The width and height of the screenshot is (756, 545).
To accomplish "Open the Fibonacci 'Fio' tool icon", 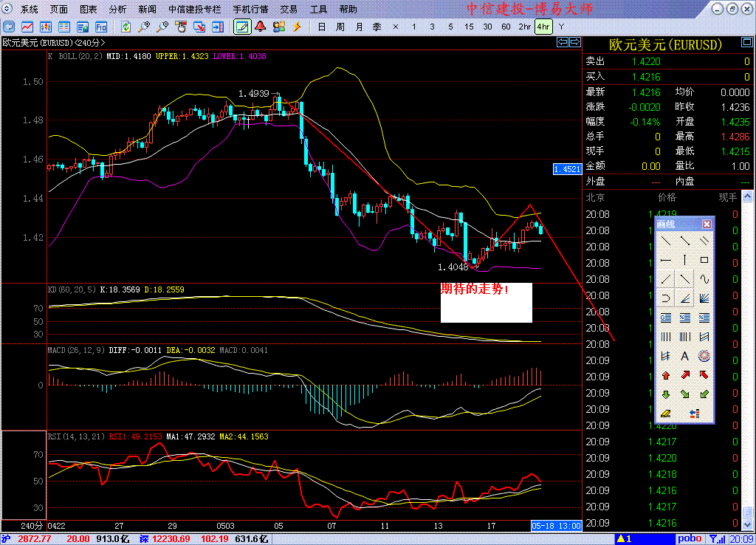I will [100, 27].
